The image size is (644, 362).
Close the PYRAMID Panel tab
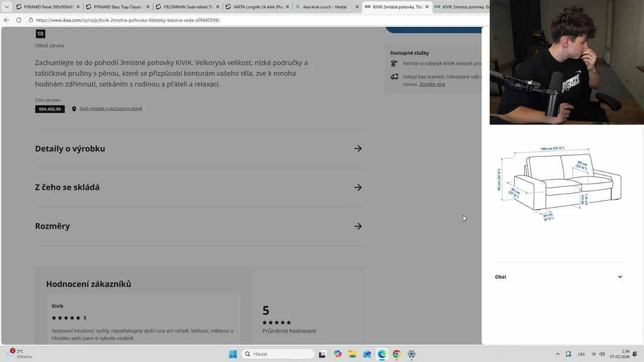(78, 7)
